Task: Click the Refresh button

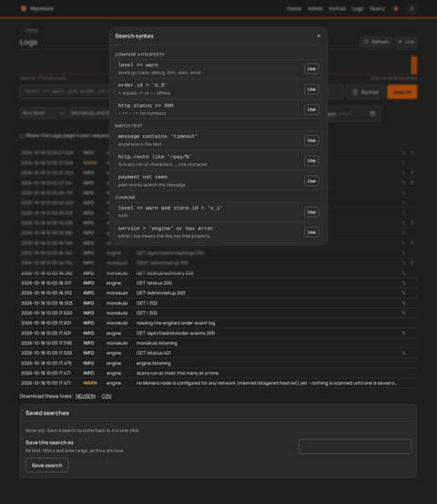Action: 376,42
